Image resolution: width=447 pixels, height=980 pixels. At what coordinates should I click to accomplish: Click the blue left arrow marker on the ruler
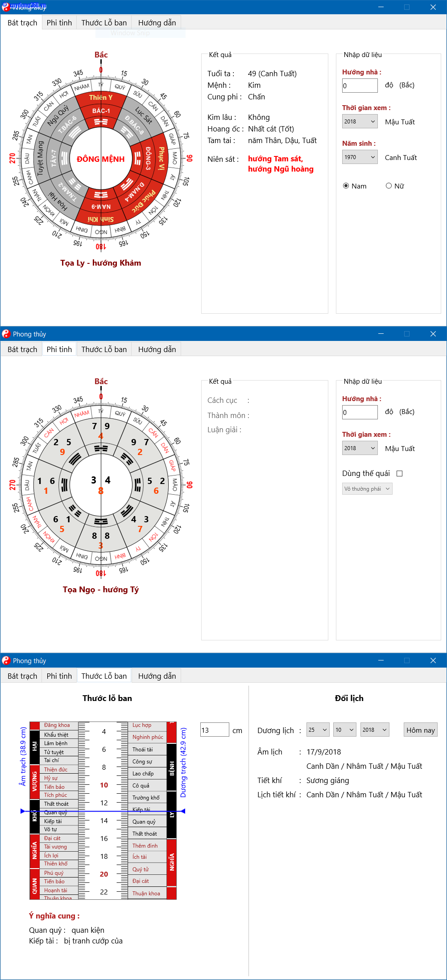coord(23,811)
